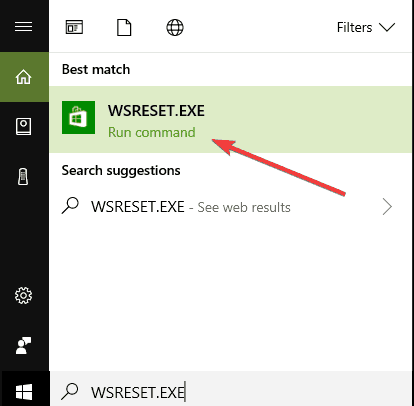Select the Home icon in sidebar
This screenshot has width=414, height=406.
pos(23,77)
